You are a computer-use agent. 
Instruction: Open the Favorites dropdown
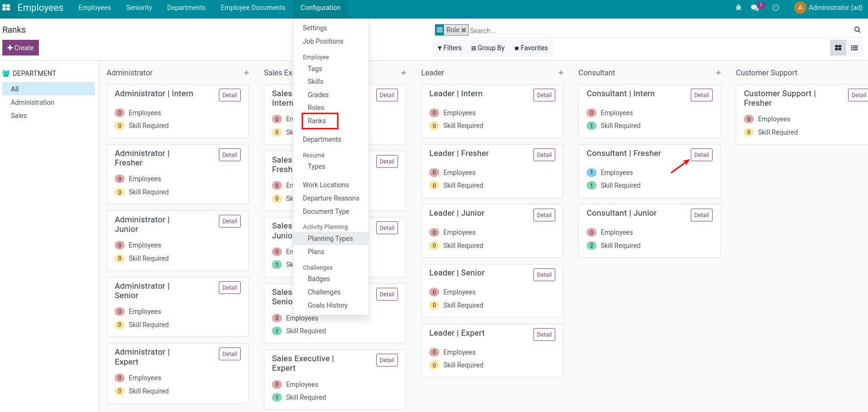531,48
